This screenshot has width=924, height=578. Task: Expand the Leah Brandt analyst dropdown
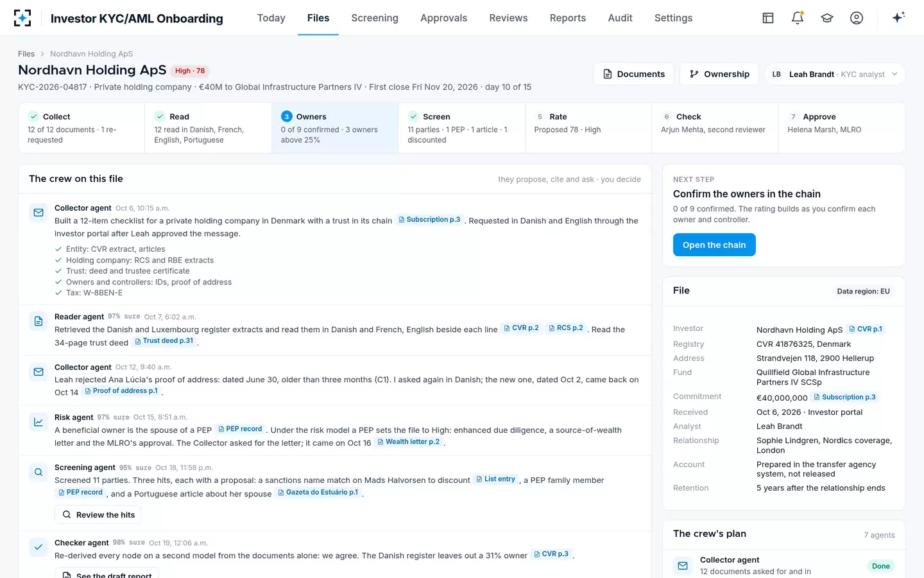click(x=835, y=74)
